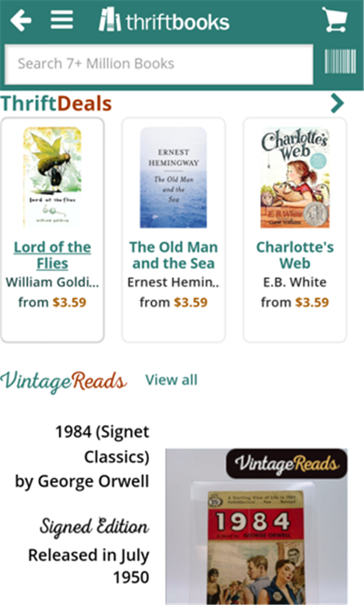The width and height of the screenshot is (364, 605).
Task: Open the Lord of the Flies link
Action: pos(53,255)
